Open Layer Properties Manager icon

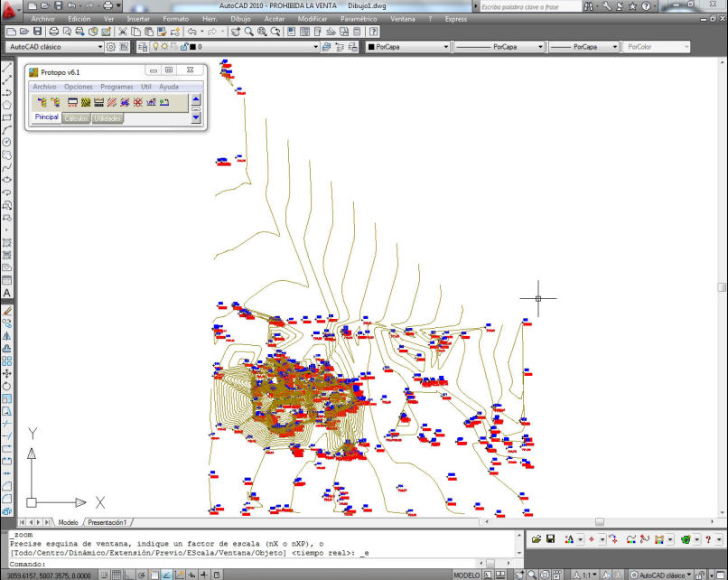[143, 47]
